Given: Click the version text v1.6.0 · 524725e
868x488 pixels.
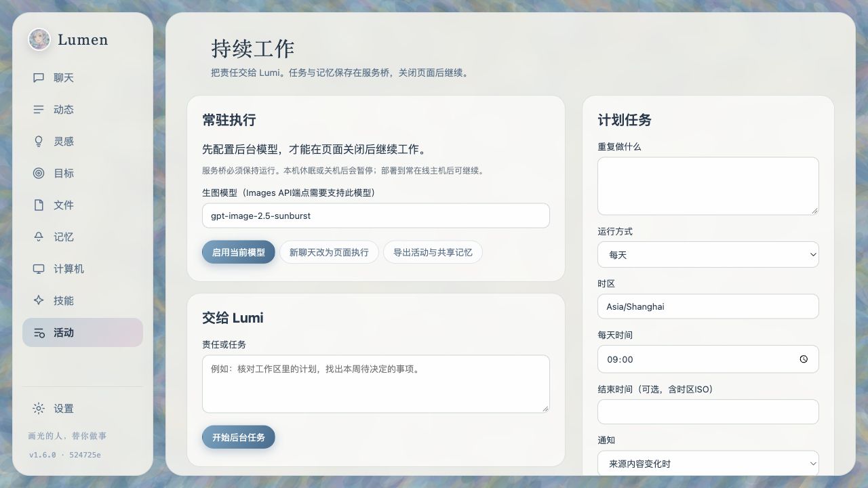Looking at the screenshot, I should coord(65,455).
